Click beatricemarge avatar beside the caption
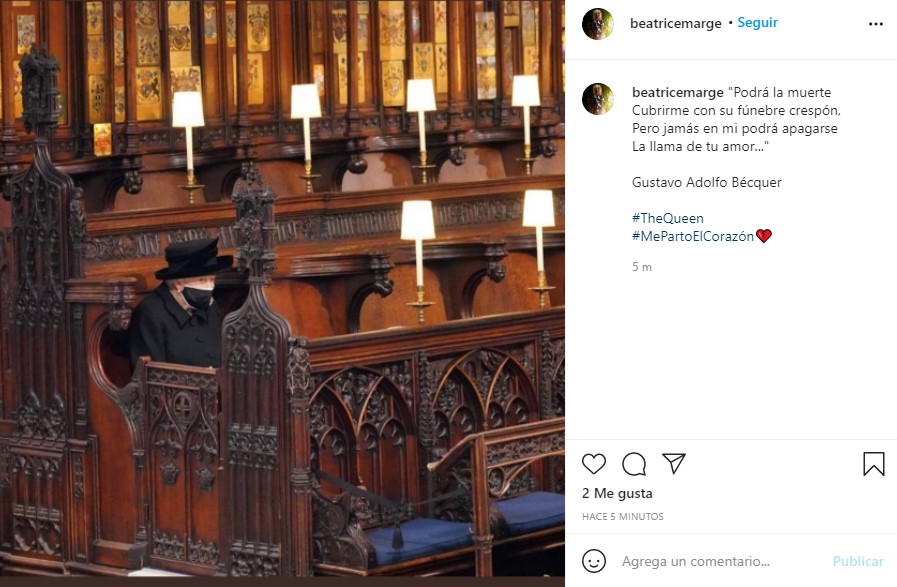Viewport: 897px width, 587px height. (x=598, y=98)
